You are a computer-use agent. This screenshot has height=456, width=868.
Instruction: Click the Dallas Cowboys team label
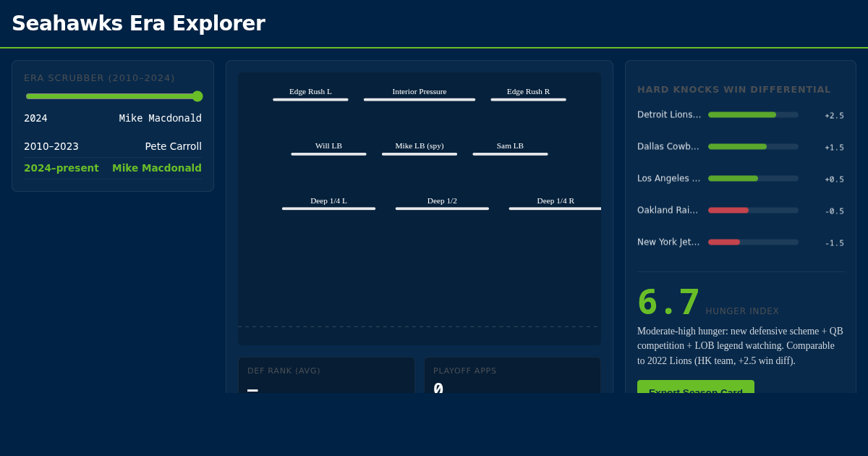[x=668, y=146]
